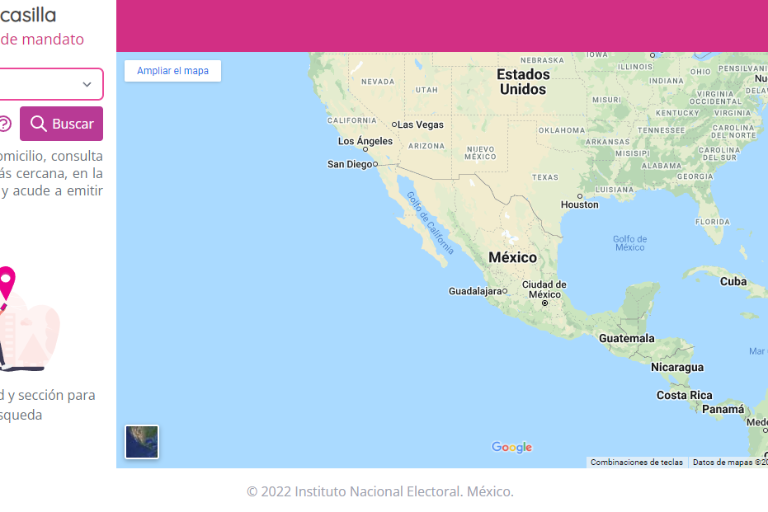Screen dimensions: 768x512
Task: Click the Datos de mapas attribution
Action: (730, 462)
